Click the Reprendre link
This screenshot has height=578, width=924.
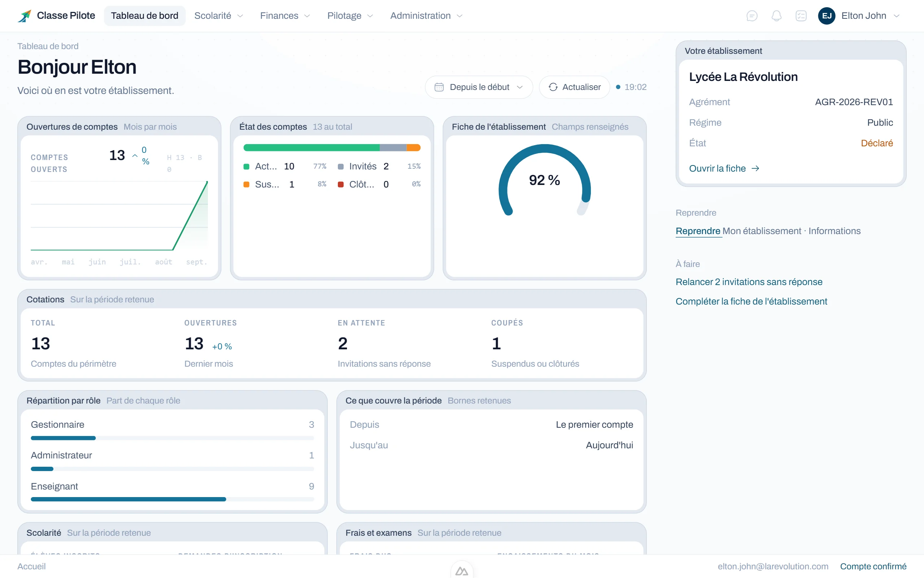698,231
